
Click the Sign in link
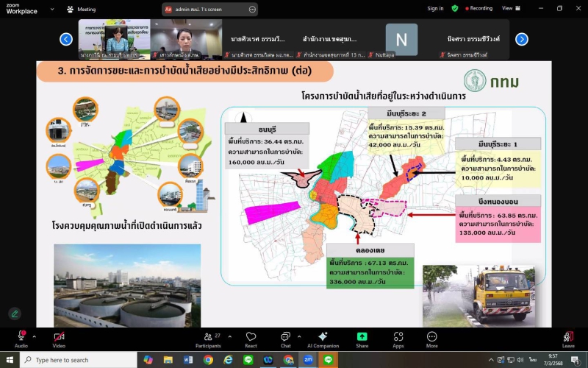point(435,8)
